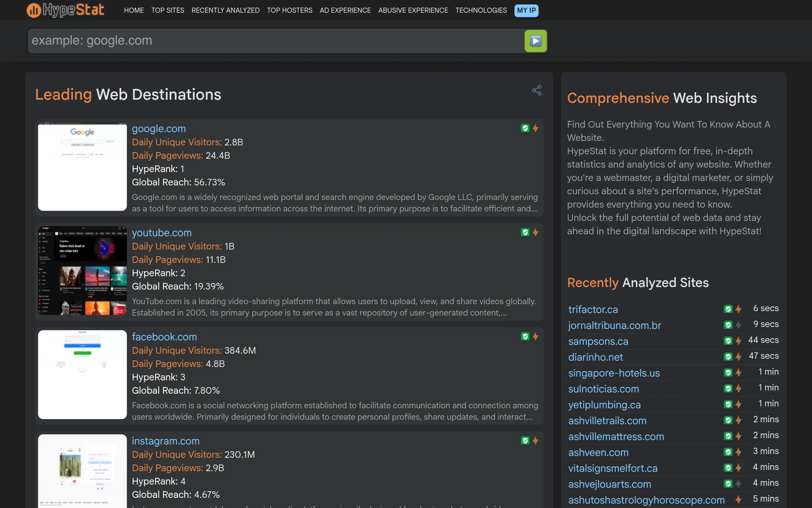The height and width of the screenshot is (508, 812).
Task: Open the google.com site link
Action: (x=159, y=129)
